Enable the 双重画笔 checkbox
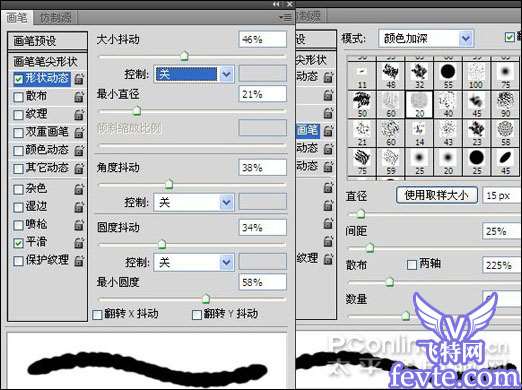The image size is (522, 390). click(x=18, y=133)
